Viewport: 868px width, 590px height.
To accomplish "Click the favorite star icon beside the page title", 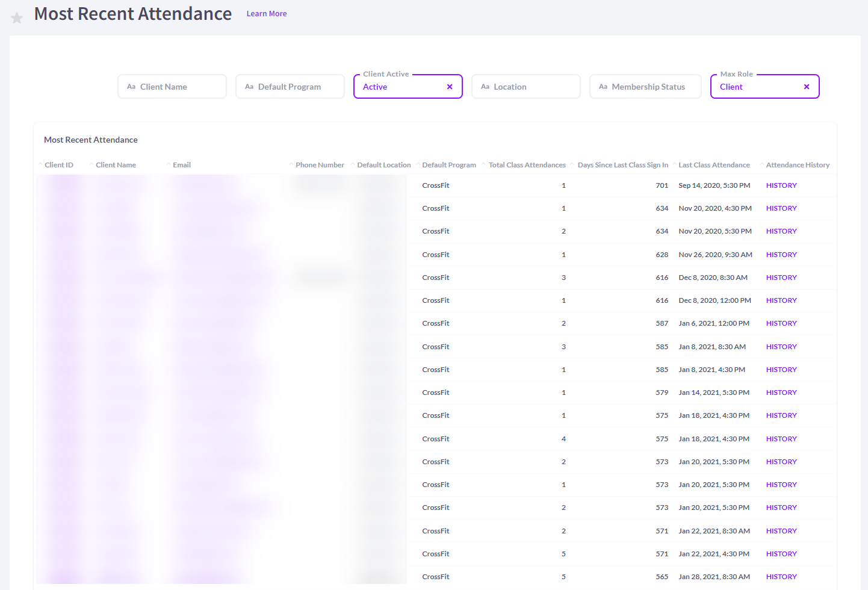I will [x=17, y=18].
